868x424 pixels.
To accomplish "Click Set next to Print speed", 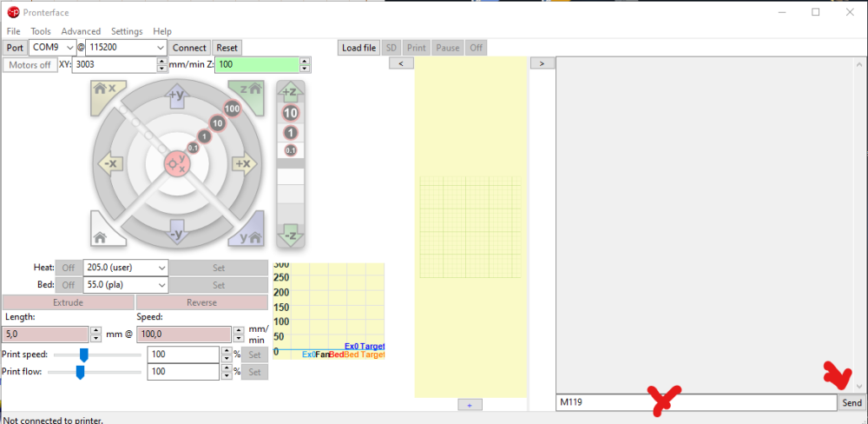I will [x=254, y=354].
